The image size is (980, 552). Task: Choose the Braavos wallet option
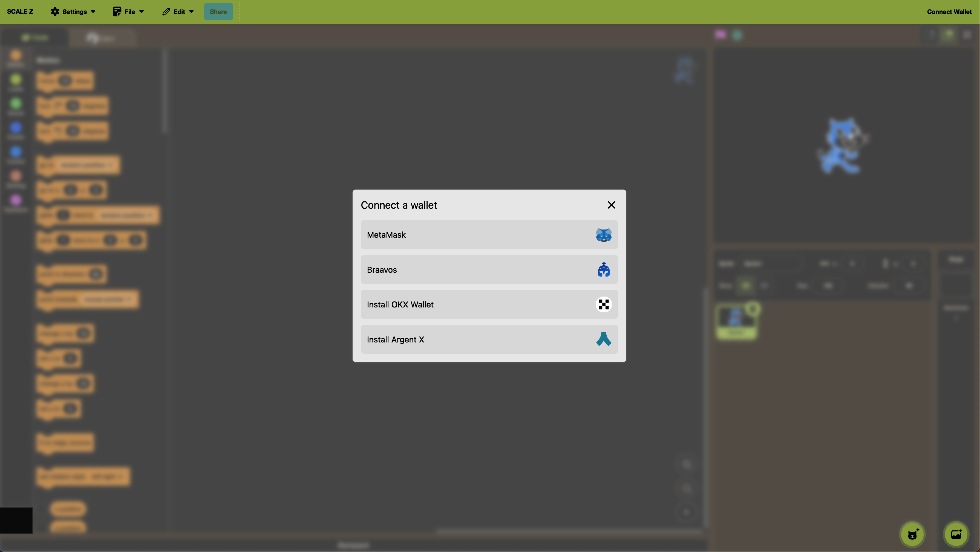click(x=489, y=269)
